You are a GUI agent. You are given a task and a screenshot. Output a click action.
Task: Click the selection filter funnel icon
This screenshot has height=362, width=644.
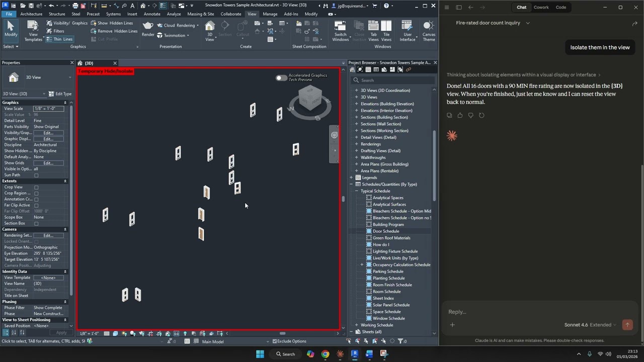click(x=401, y=341)
